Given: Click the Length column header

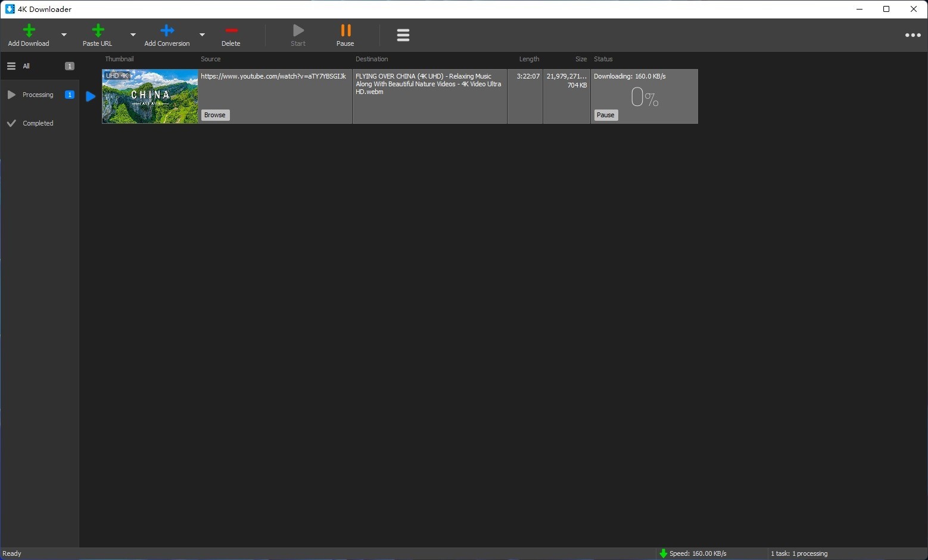Looking at the screenshot, I should click(529, 59).
